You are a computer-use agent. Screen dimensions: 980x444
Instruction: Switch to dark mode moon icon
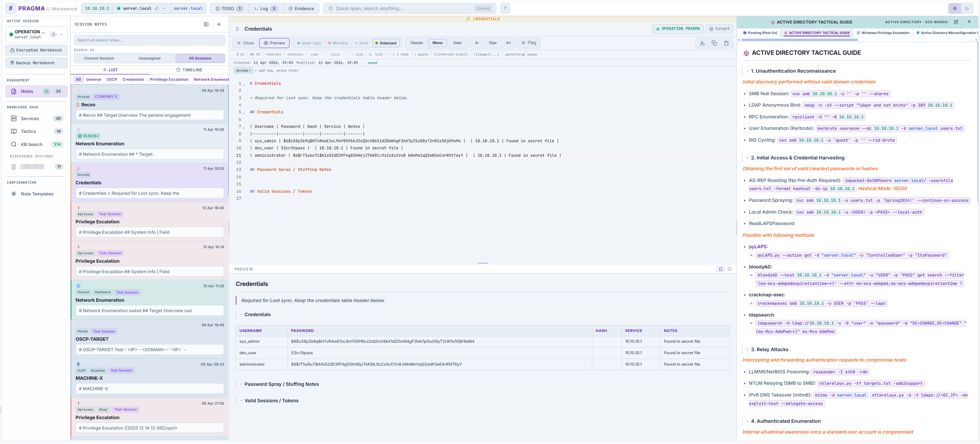point(967,8)
